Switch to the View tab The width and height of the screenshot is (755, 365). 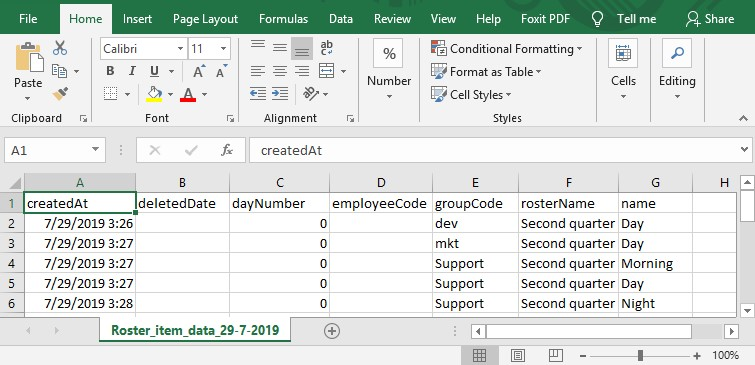443,19
